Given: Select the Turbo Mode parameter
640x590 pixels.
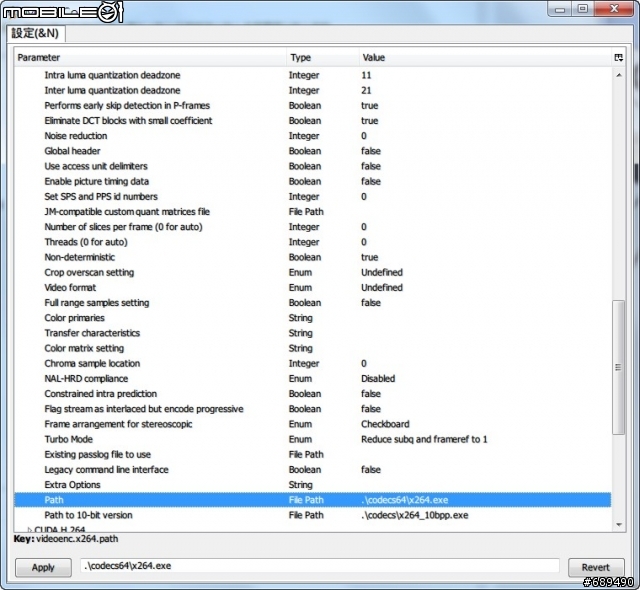Looking at the screenshot, I should click(313, 439).
